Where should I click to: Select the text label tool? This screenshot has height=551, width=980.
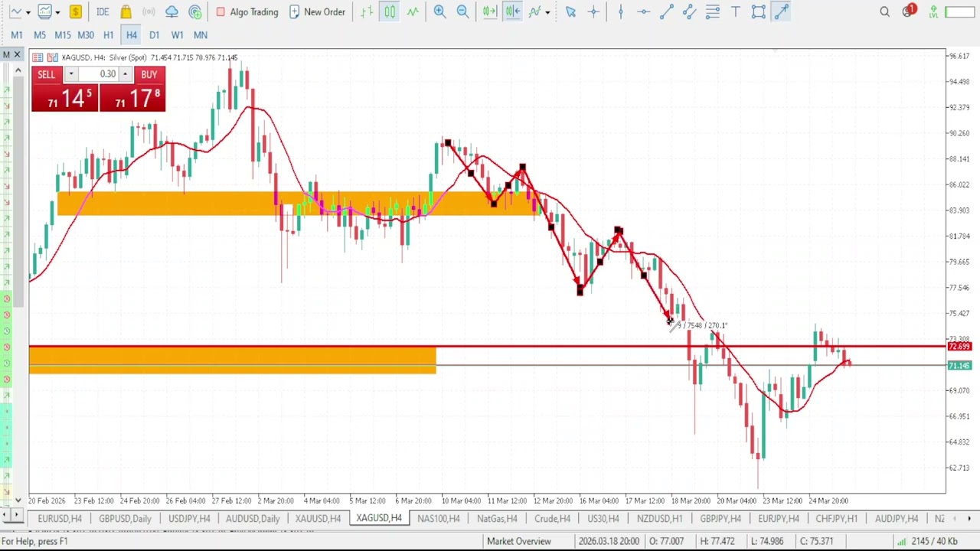pyautogui.click(x=736, y=11)
